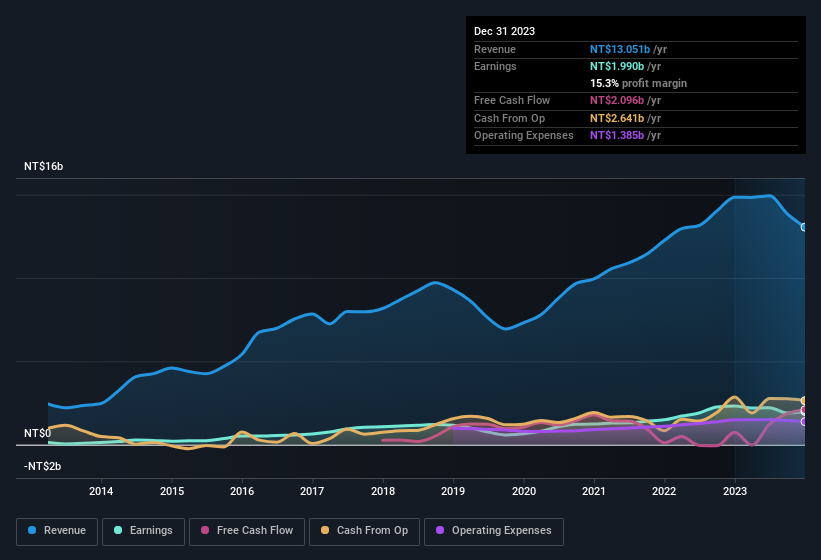Click the NT$16b y-axis label
This screenshot has width=821, height=560.
[44, 166]
